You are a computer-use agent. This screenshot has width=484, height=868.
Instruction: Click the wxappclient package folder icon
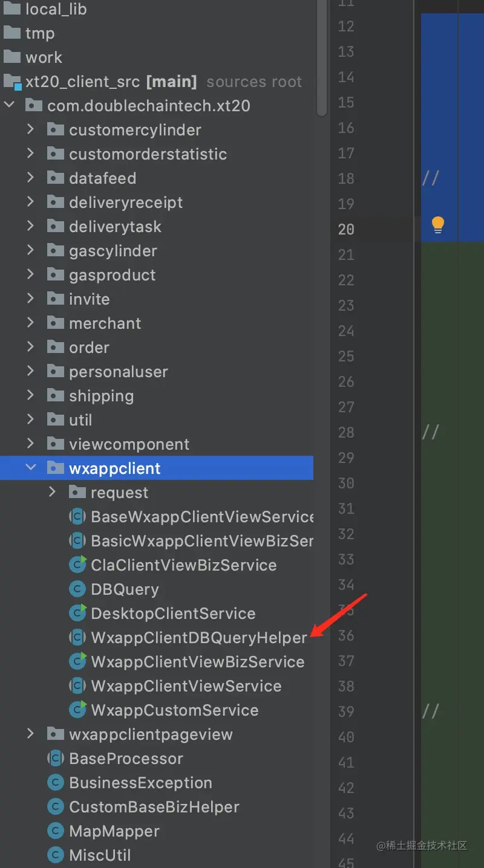tap(55, 468)
